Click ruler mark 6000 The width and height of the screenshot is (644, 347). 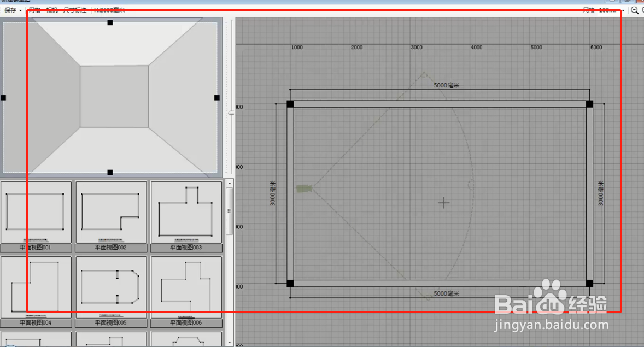point(596,47)
